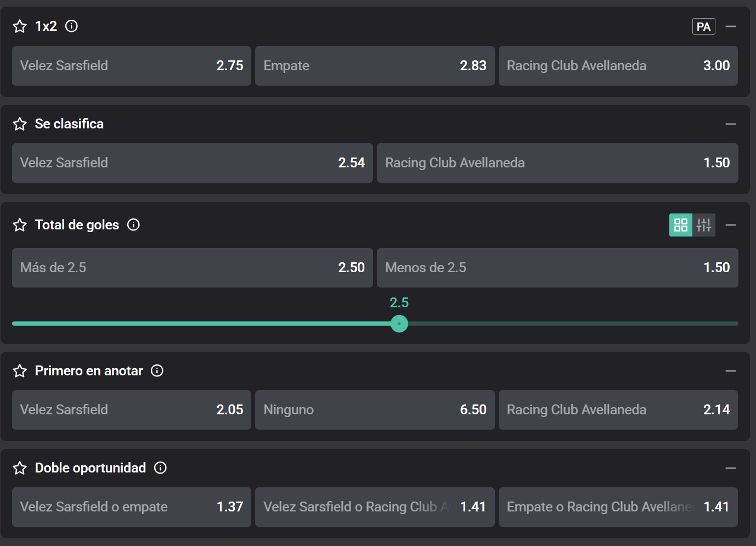Viewport: 756px width, 546px height.
Task: Bet Velez Sarsfield at 2.75 in 1x2
Action: 132,66
